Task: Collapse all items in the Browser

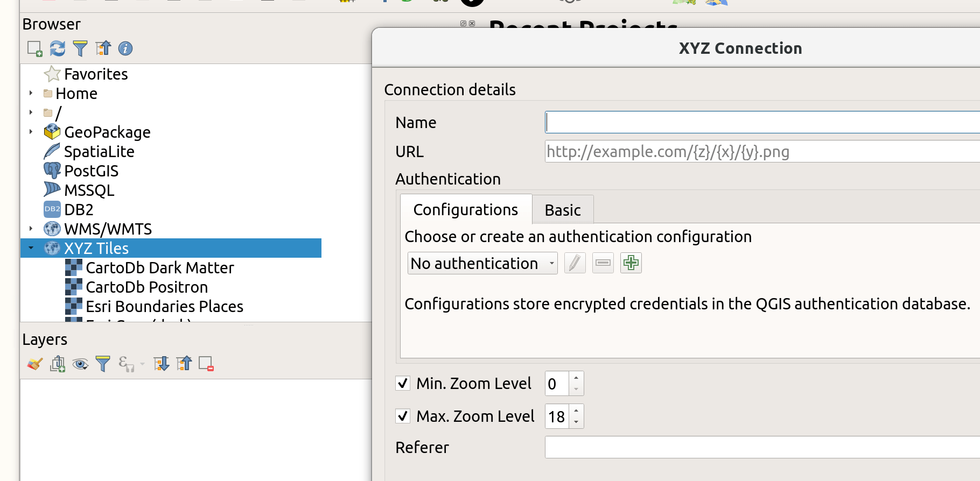Action: (103, 48)
